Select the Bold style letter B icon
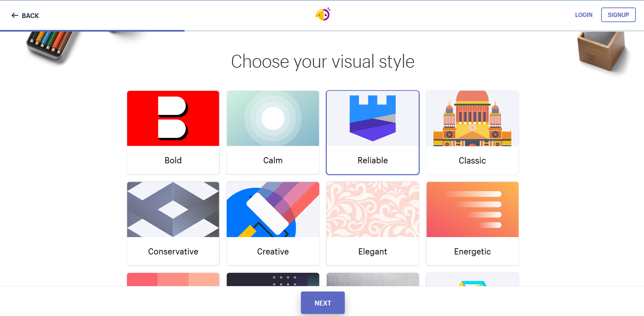The image size is (644, 316). point(173,118)
